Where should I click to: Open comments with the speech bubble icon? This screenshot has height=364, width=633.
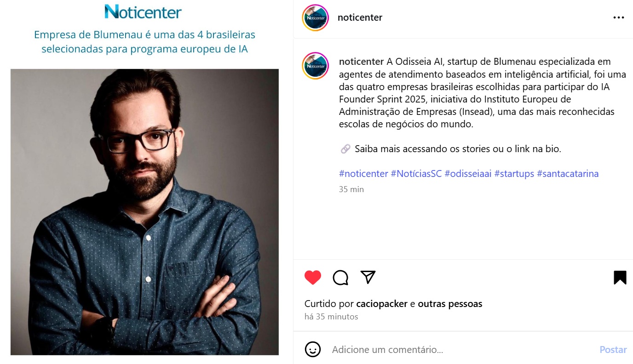(340, 278)
